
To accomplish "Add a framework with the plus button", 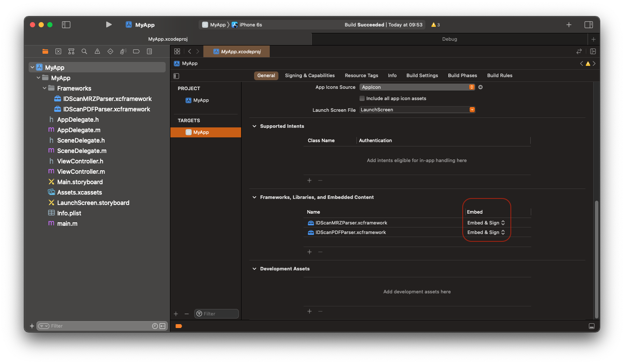I will pos(309,252).
